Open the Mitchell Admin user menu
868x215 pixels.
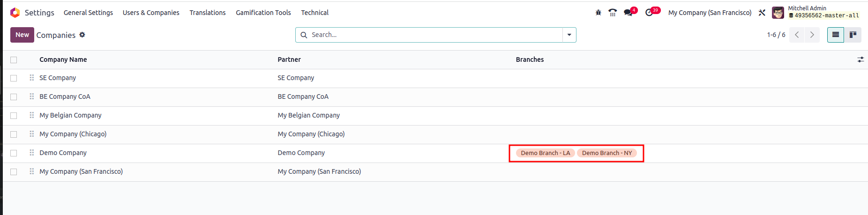[816, 12]
